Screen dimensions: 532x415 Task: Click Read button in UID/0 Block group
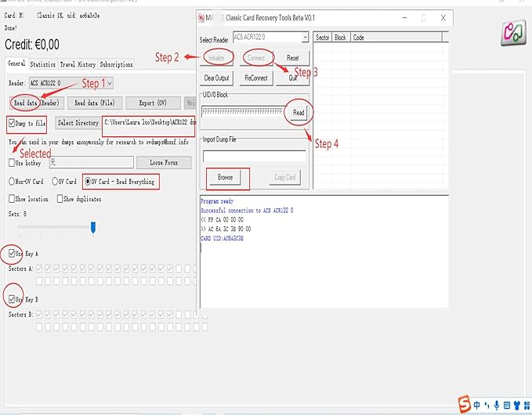299,113
